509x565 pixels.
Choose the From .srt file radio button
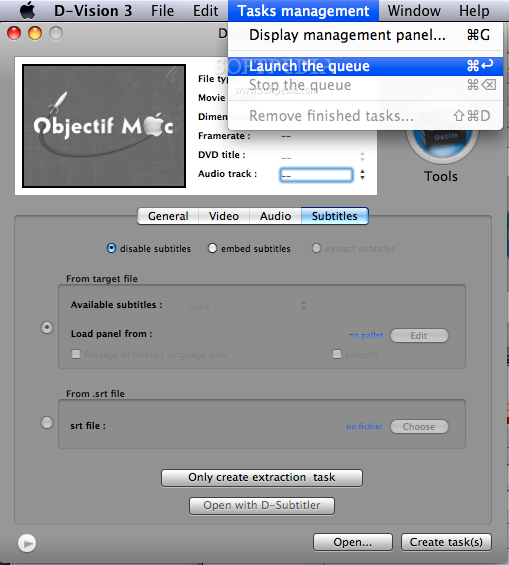click(x=47, y=423)
